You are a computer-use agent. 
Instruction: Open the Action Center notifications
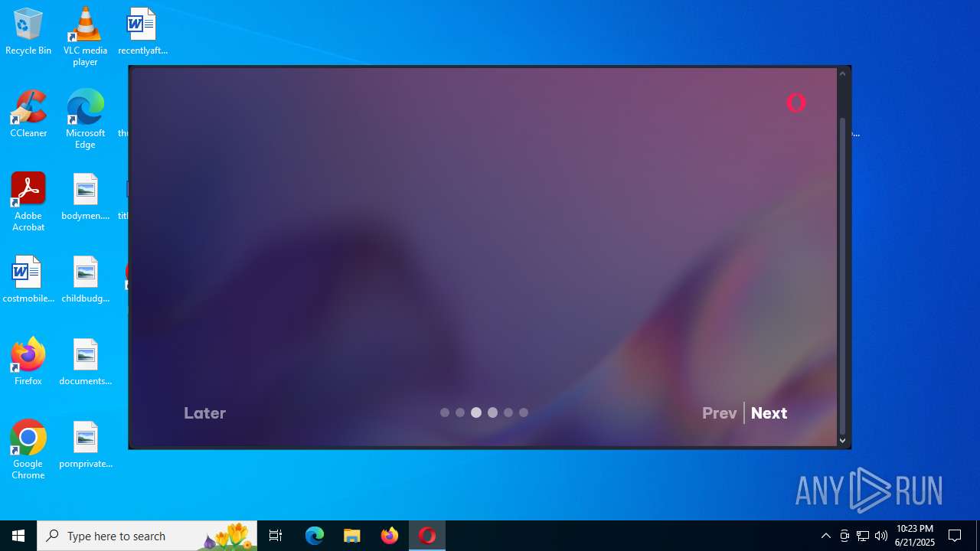tap(955, 536)
